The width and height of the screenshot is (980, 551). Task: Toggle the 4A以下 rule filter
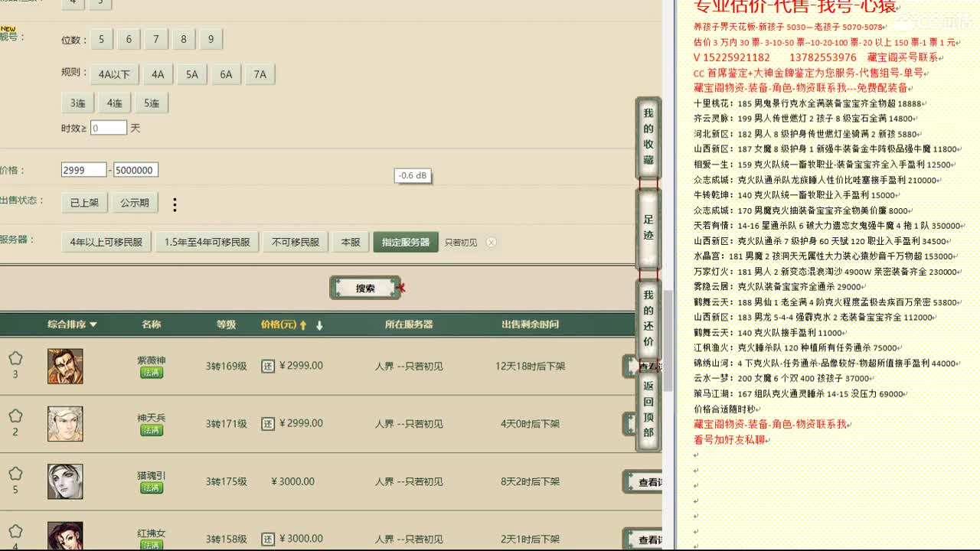click(114, 74)
